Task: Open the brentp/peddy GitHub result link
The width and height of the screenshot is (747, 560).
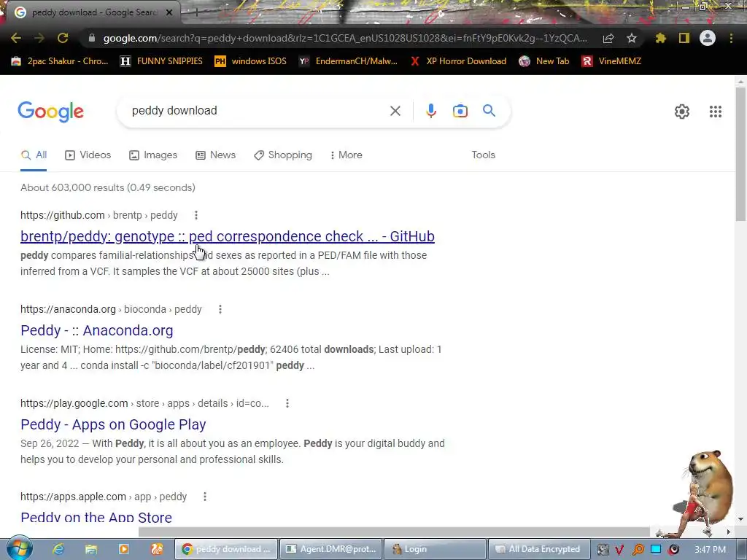Action: pyautogui.click(x=228, y=236)
